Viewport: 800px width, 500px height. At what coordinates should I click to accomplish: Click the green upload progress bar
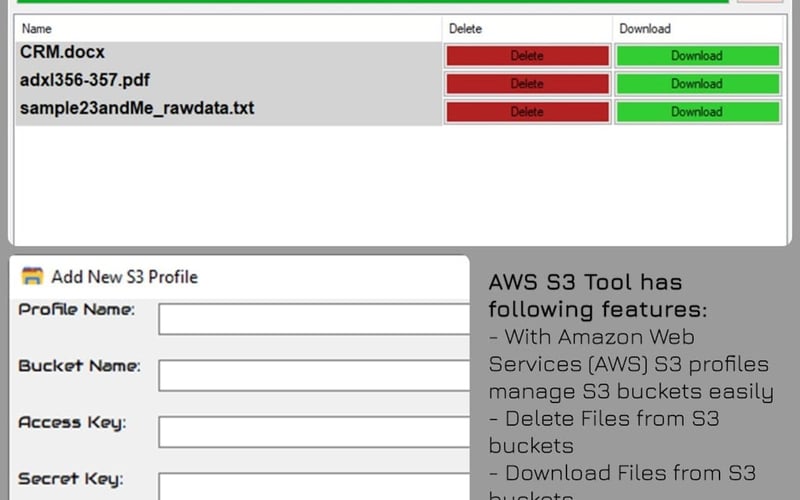[373, 2]
